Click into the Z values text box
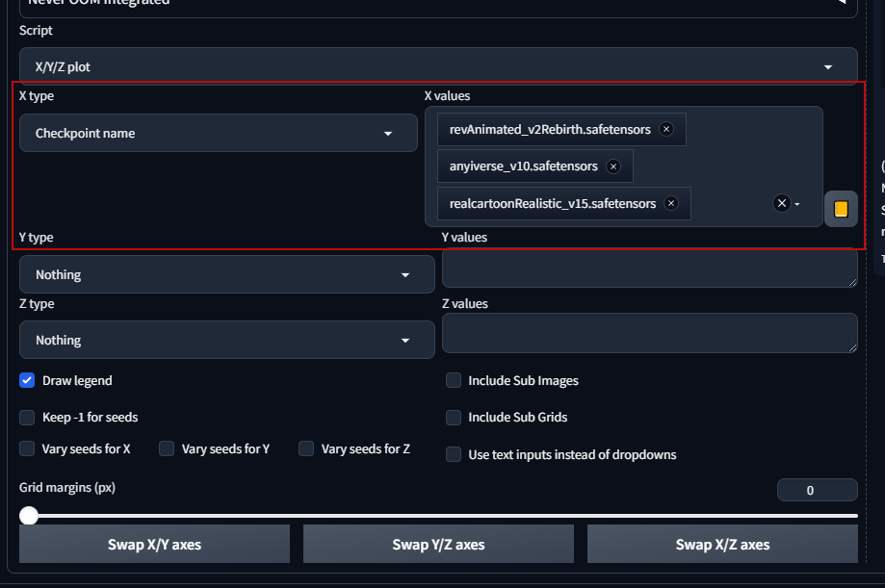 650,334
